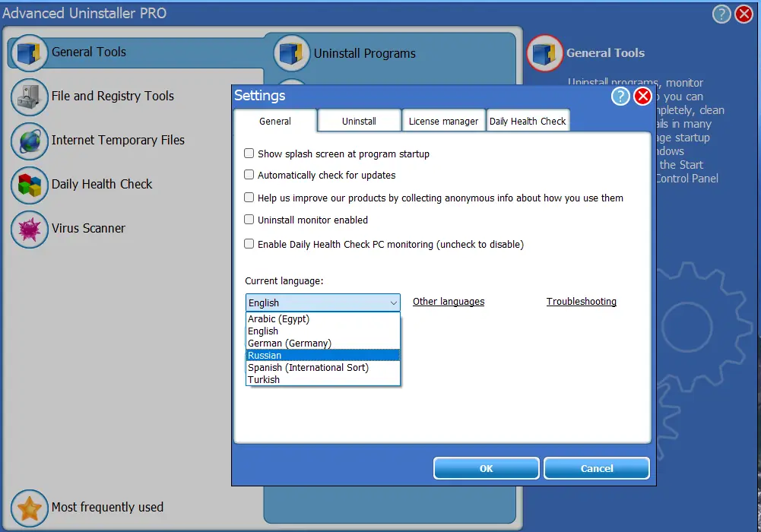
Task: Click the Uninstall Programs folder icon
Action: [291, 53]
